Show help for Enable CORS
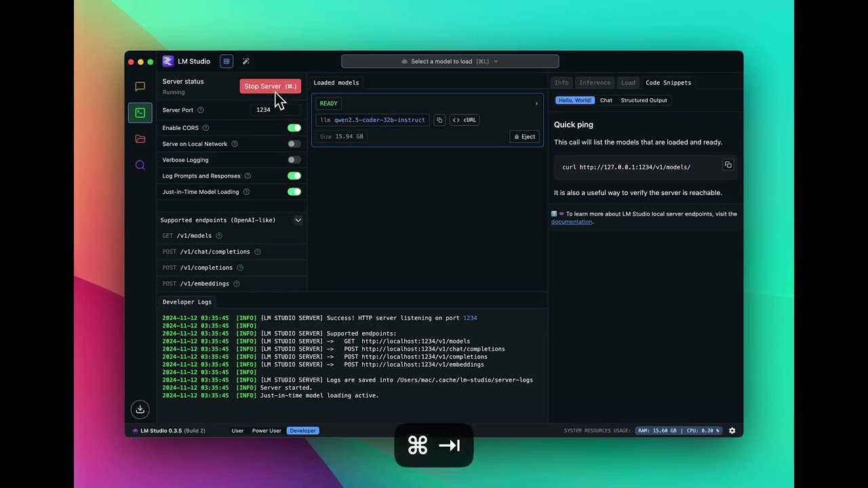This screenshot has width=868, height=488. (205, 128)
